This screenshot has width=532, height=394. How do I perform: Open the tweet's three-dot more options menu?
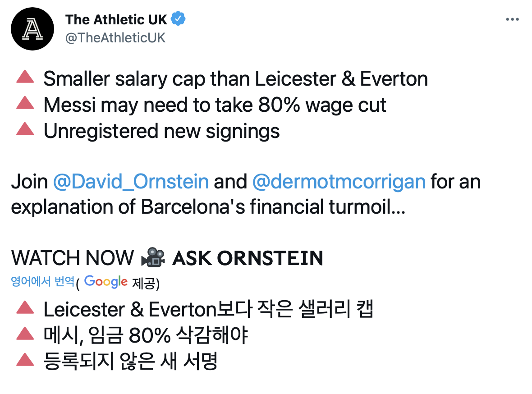pos(513,19)
